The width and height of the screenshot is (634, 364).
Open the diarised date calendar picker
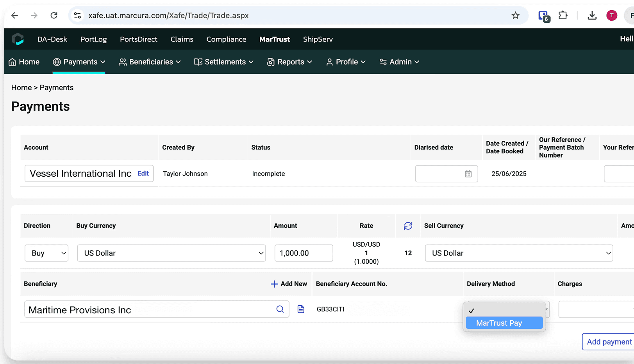pos(468,174)
